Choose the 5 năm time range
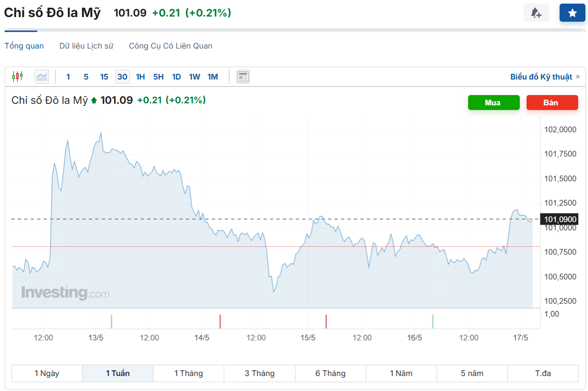Screen dimensions: 588x391 [472, 373]
